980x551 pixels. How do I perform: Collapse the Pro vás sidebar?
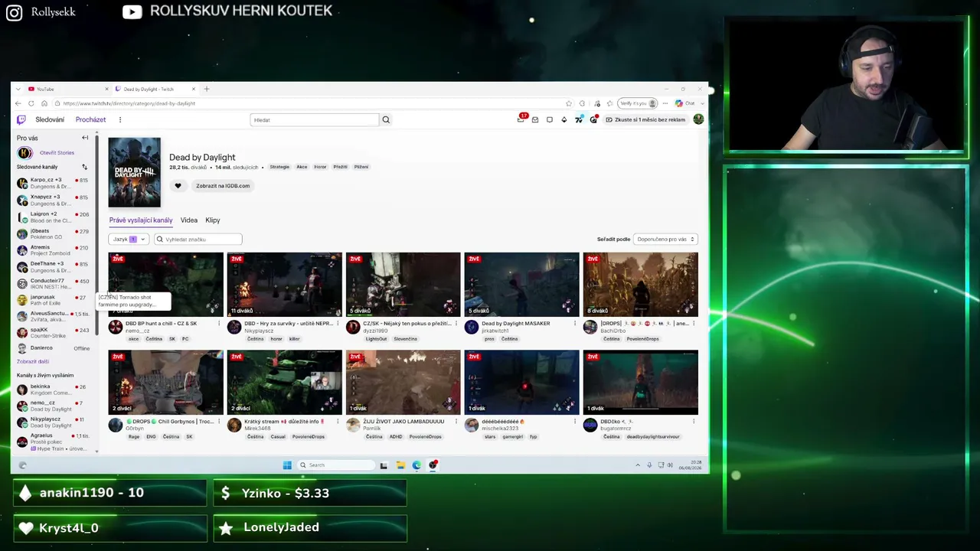coord(85,138)
